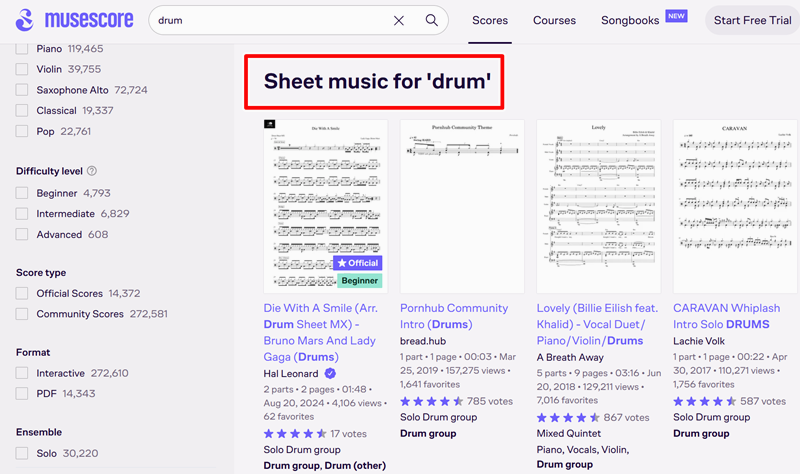The image size is (800, 474).
Task: Select the '785 votes' text
Action: (x=490, y=402)
